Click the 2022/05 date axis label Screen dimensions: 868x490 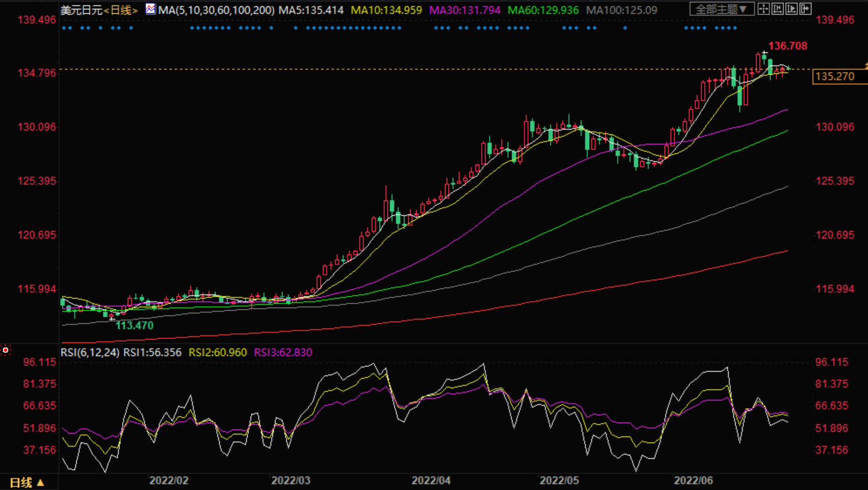tap(559, 481)
